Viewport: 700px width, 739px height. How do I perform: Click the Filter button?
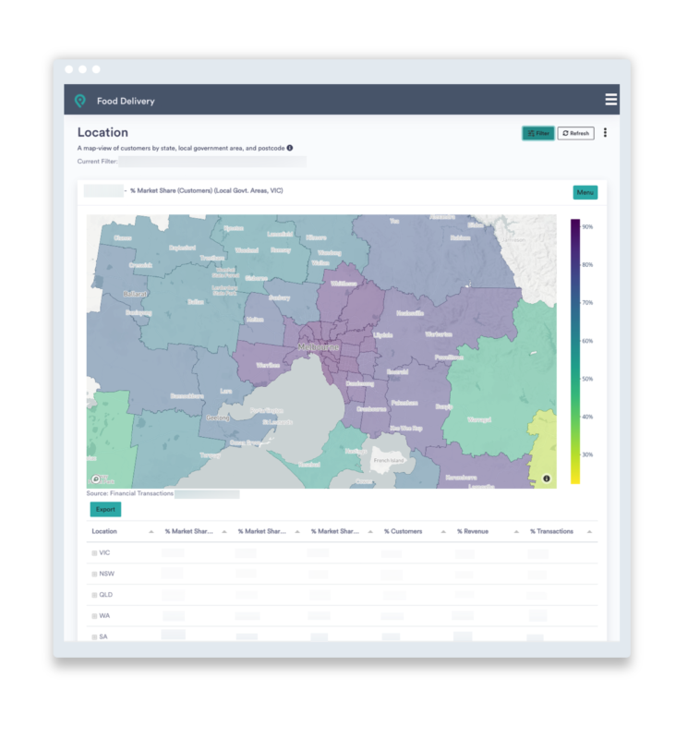[x=537, y=133]
